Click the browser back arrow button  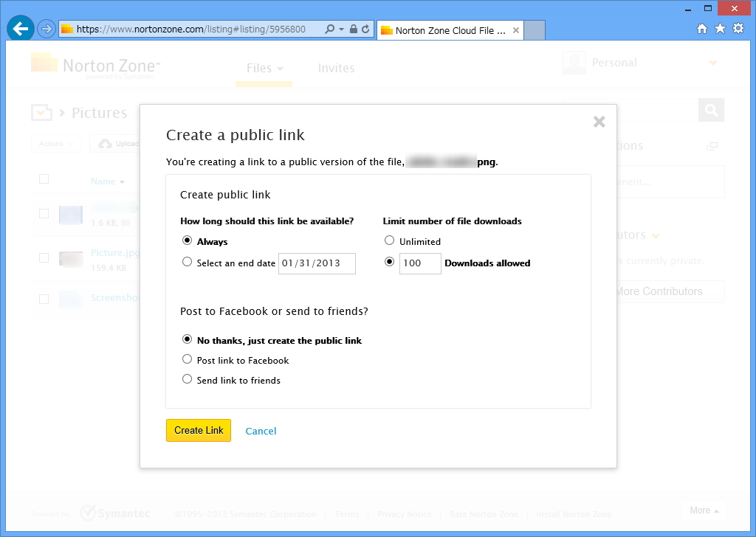20,29
